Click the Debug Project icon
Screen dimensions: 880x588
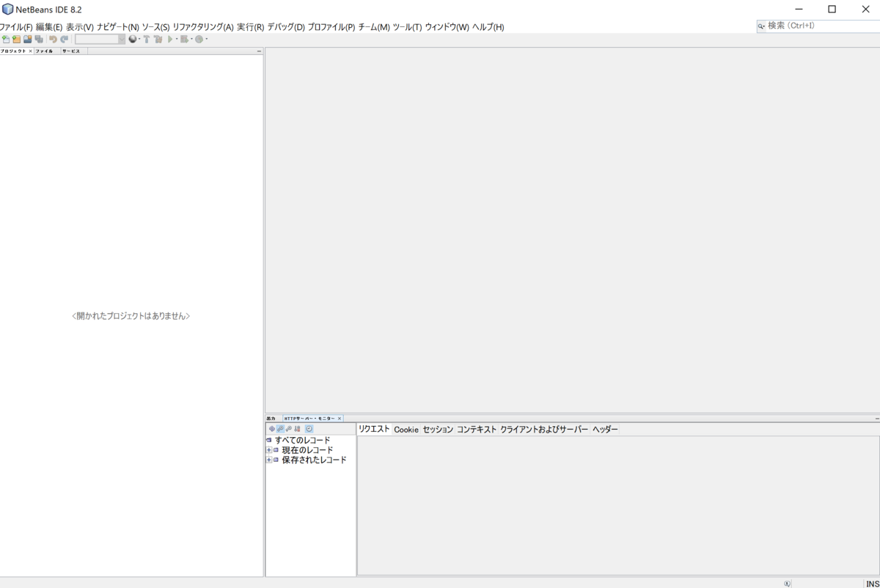tap(184, 40)
